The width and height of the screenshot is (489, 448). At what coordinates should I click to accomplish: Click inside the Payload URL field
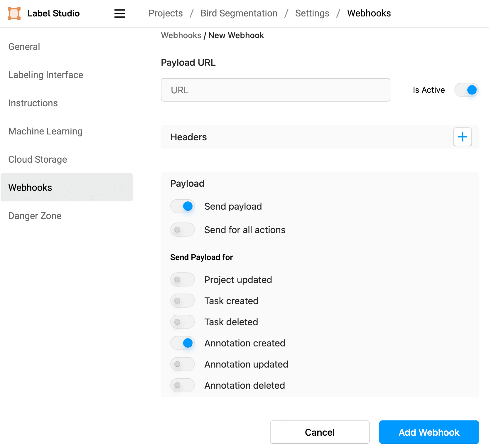click(275, 90)
